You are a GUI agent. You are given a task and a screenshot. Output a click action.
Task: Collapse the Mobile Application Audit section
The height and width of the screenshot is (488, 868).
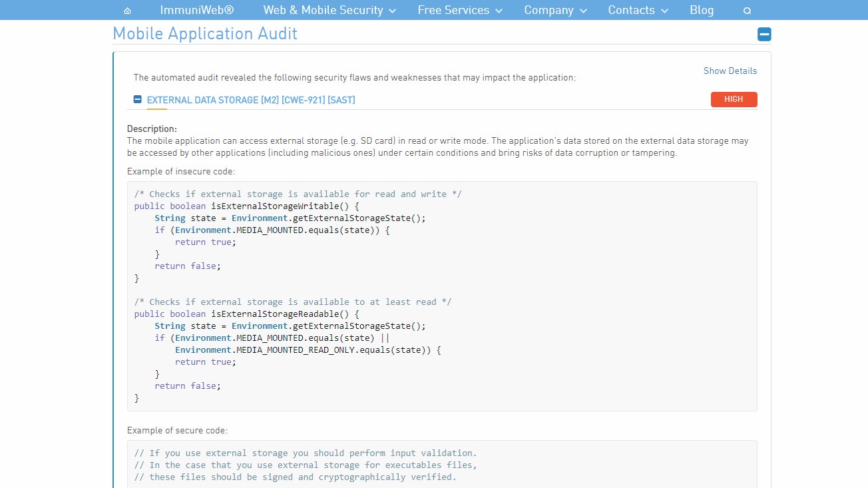[x=764, y=35]
